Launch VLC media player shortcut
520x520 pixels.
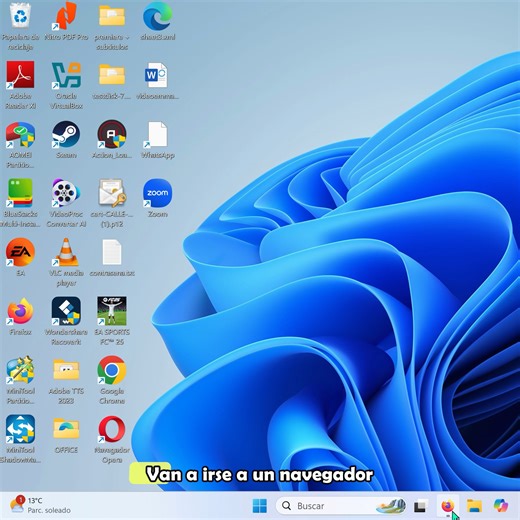[66, 252]
